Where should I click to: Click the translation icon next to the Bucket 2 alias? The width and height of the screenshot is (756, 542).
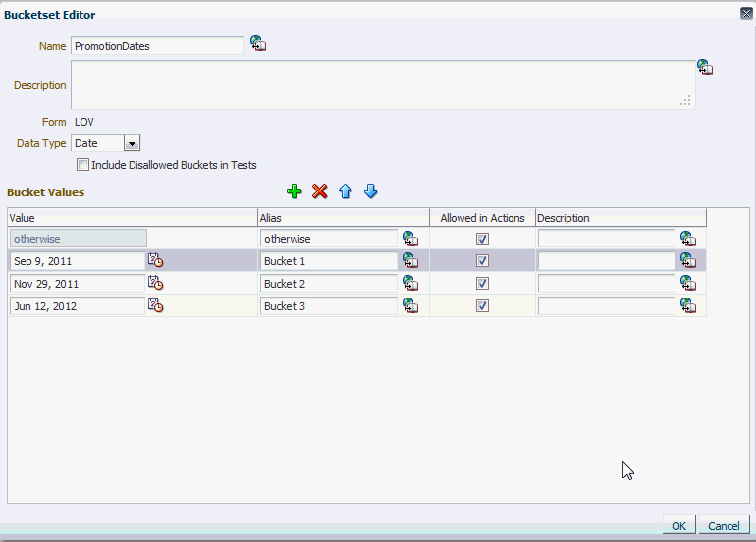(410, 283)
